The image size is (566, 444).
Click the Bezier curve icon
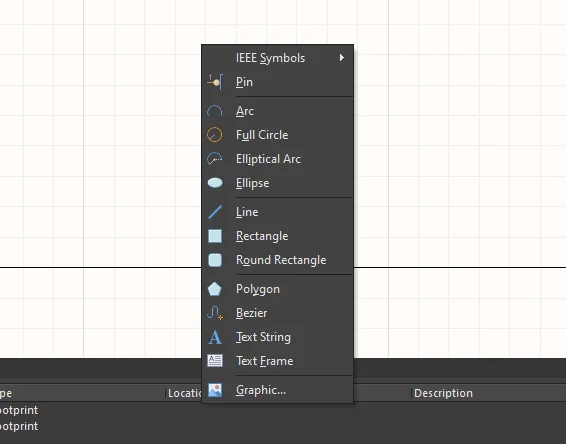click(215, 313)
